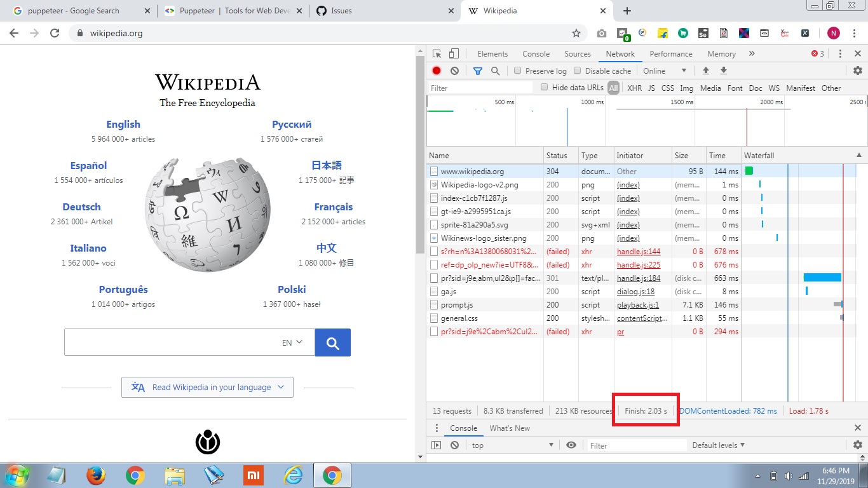The image size is (868, 488).
Task: Click the export HAR file icon
Action: [724, 71]
